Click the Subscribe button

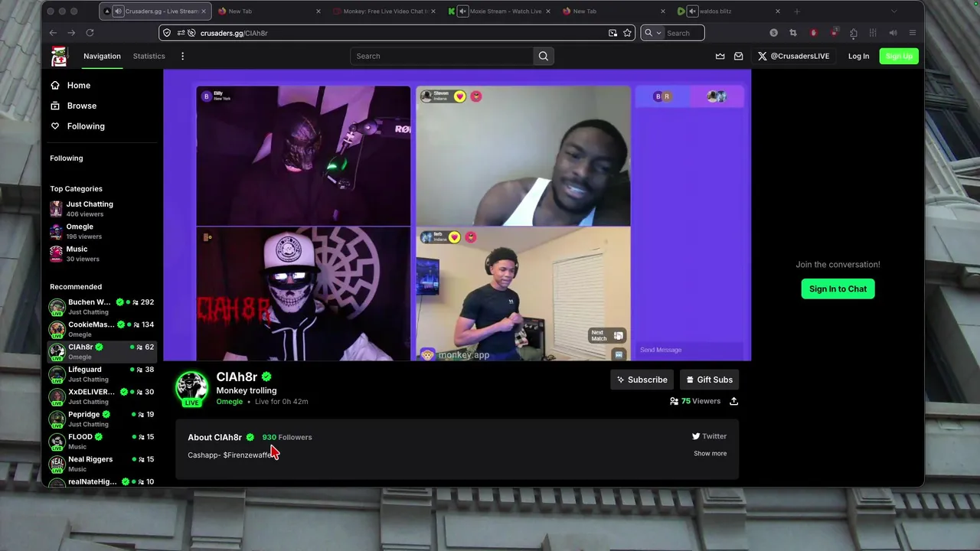click(x=642, y=380)
